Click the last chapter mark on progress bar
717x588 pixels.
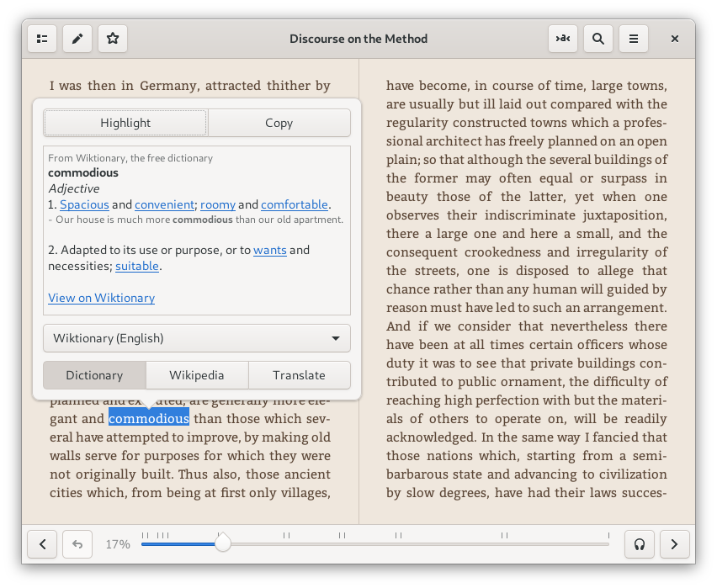pyautogui.click(x=608, y=535)
